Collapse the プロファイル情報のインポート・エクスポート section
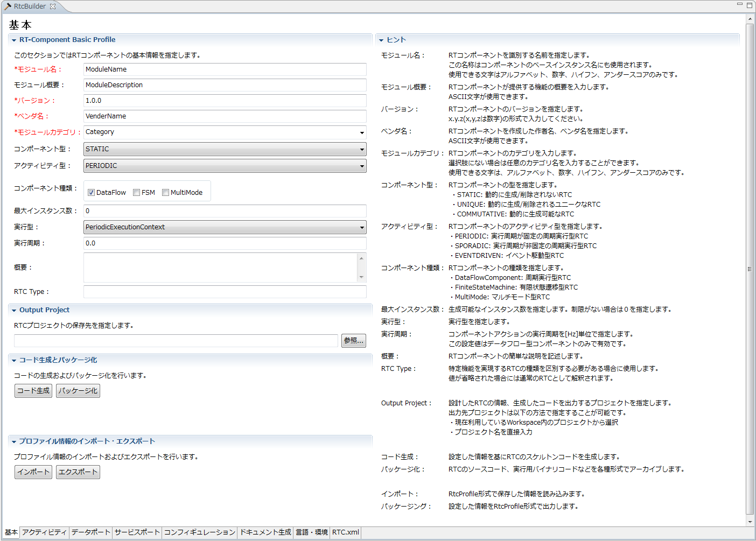 [14, 441]
